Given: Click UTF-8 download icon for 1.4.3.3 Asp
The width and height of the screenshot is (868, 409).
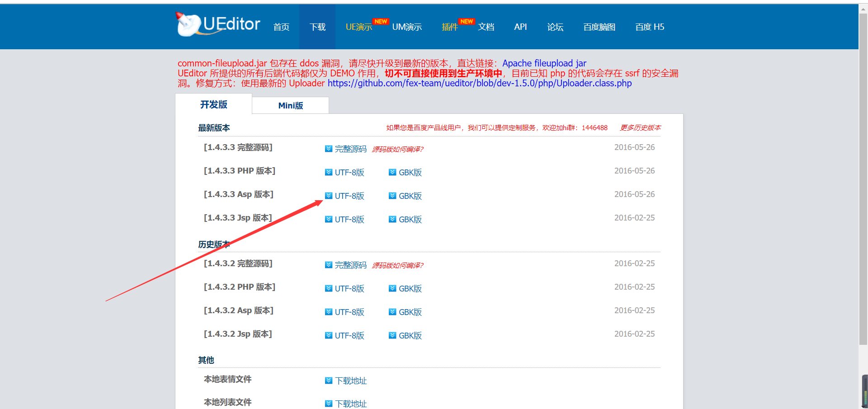Looking at the screenshot, I should 329,196.
